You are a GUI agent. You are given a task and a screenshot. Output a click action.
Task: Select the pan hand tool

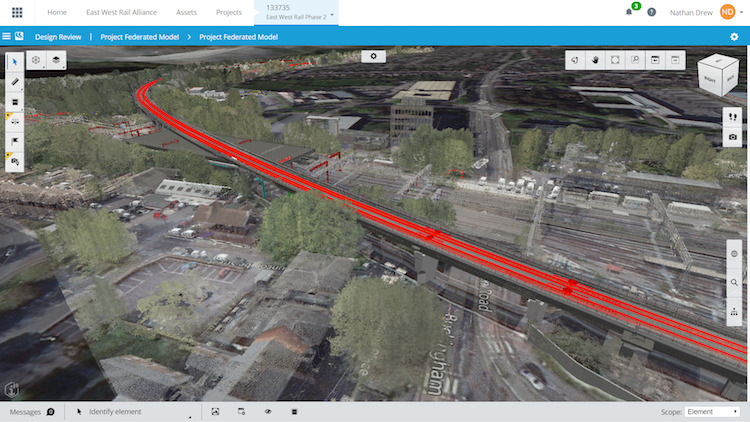(x=594, y=59)
